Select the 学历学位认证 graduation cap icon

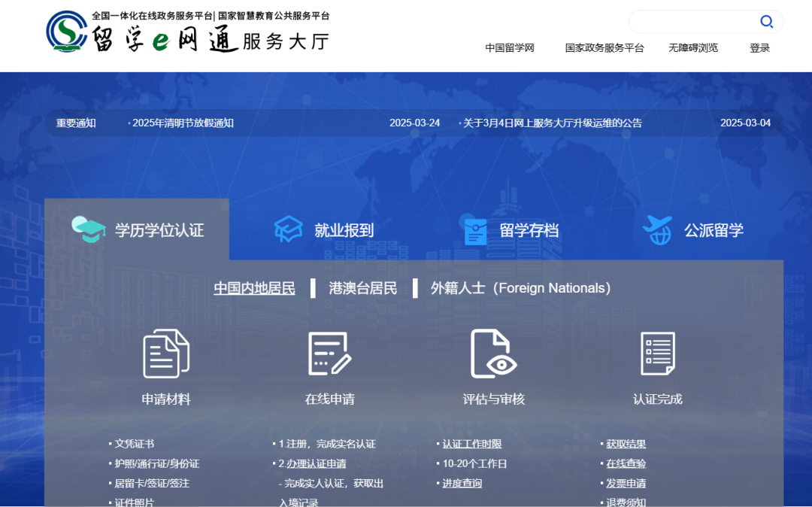click(89, 229)
